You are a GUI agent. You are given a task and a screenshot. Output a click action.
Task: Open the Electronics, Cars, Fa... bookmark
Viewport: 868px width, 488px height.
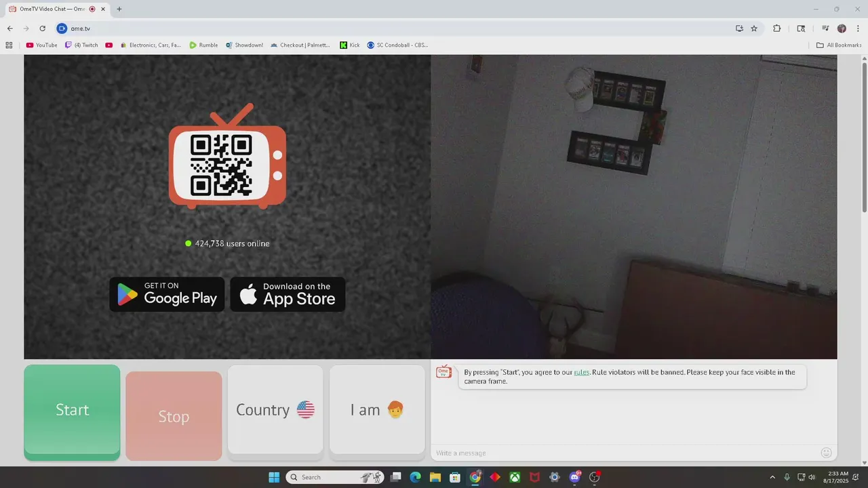[x=151, y=45]
